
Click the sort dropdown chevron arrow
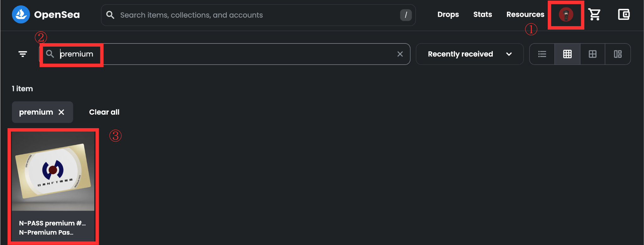509,54
